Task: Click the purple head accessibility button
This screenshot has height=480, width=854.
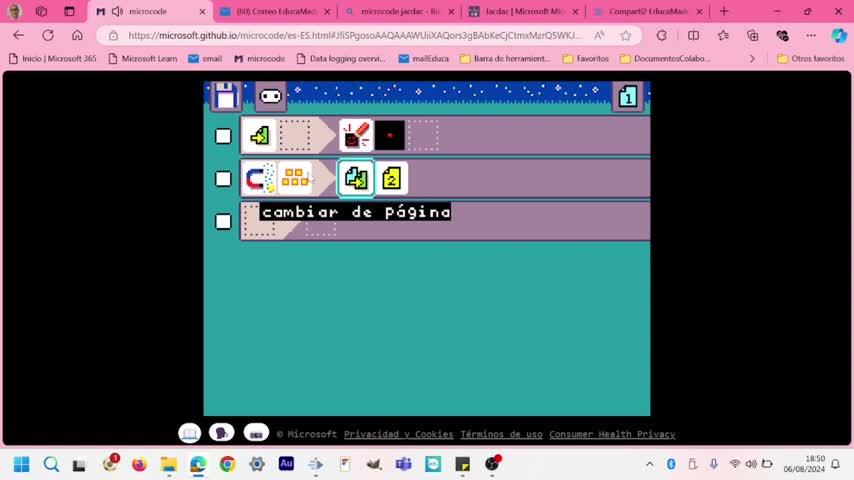Action: coord(222,433)
